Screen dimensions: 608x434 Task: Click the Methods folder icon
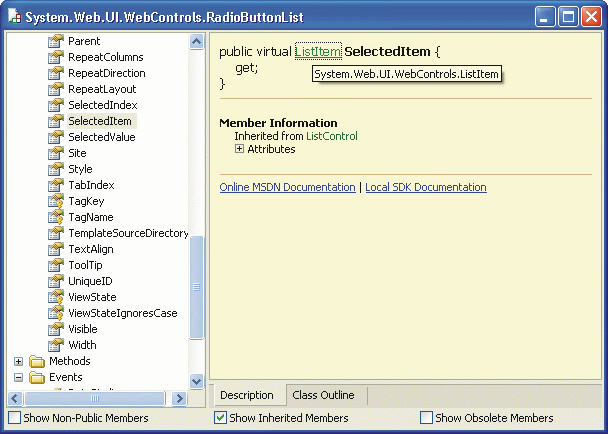37,361
